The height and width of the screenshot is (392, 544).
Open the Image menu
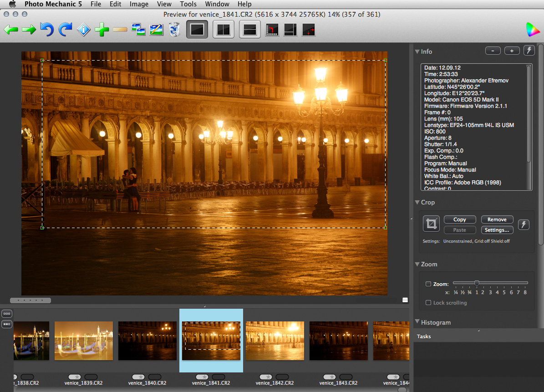[x=139, y=4]
